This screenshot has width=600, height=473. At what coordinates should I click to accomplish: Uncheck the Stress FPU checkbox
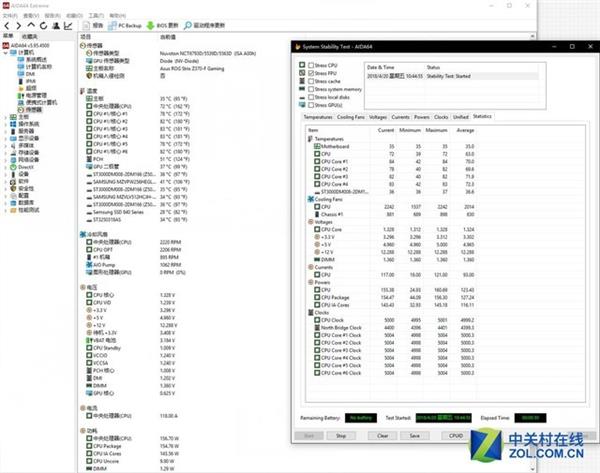pyautogui.click(x=311, y=73)
